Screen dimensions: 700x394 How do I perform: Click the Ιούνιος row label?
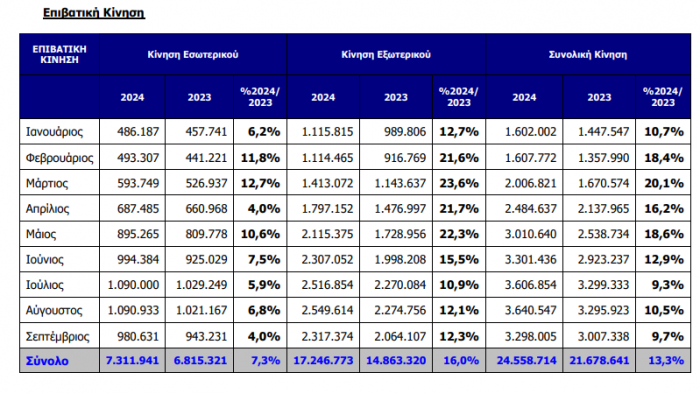tap(45, 260)
